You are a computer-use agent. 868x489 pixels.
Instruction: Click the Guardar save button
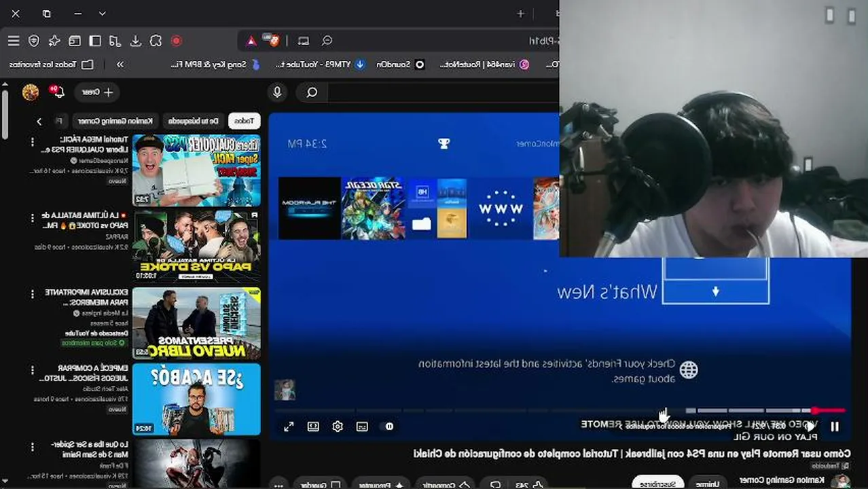[x=321, y=485]
